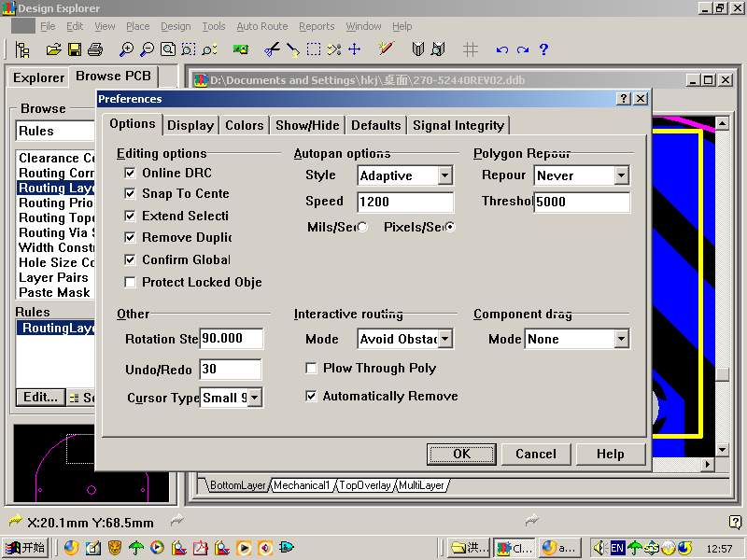Select the Mils/Sec radio button
747x560 pixels.
(362, 227)
